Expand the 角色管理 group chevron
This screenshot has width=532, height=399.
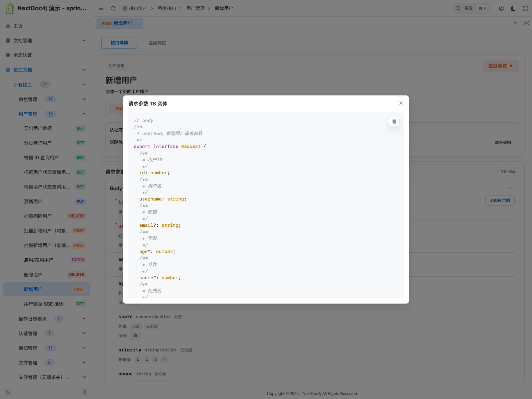click(84, 99)
